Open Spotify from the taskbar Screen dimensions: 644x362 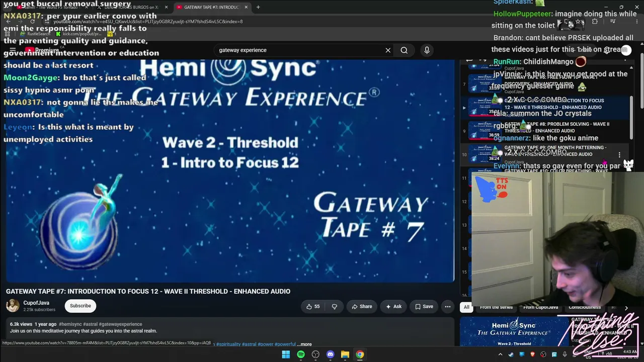(x=300, y=354)
